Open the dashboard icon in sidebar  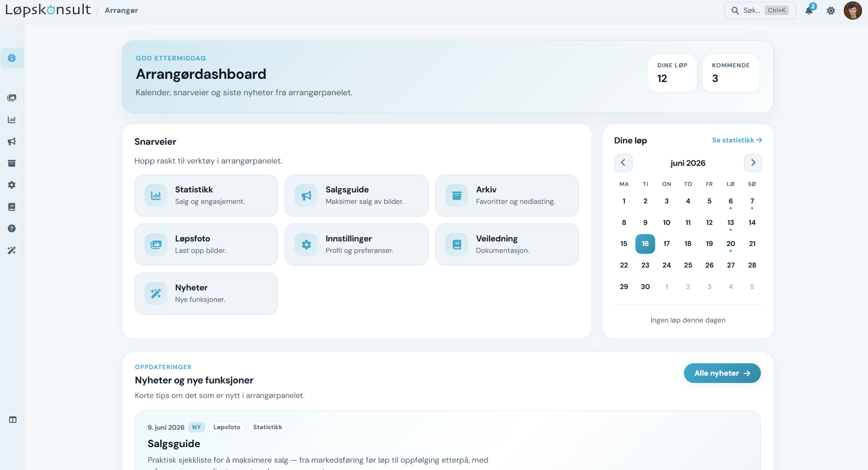click(x=12, y=58)
